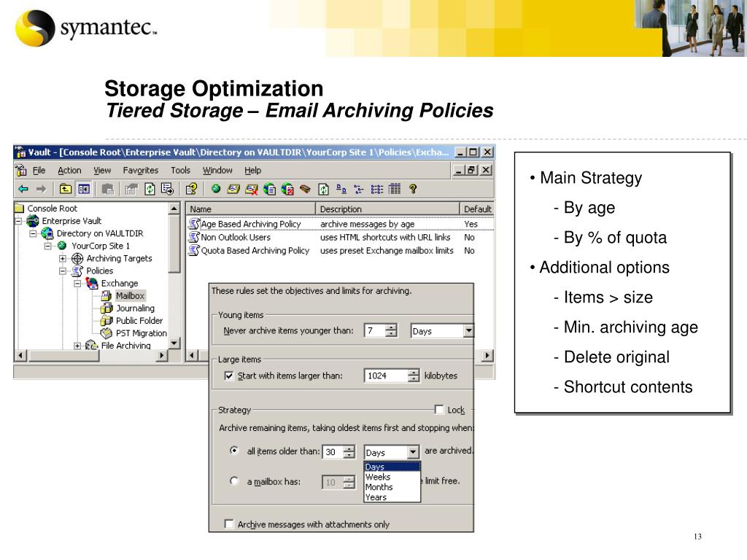
Task: Select the PST Migration node
Action: [141, 332]
